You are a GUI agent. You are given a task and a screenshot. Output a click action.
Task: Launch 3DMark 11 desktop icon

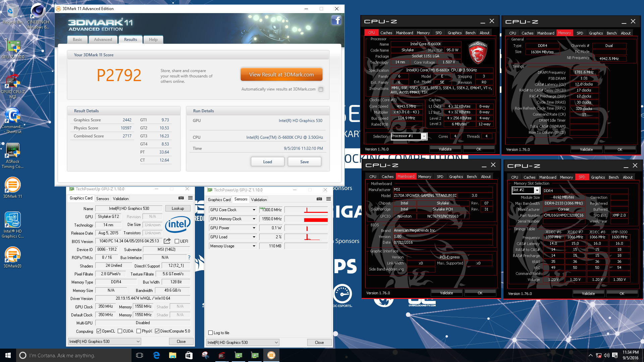coord(13,188)
